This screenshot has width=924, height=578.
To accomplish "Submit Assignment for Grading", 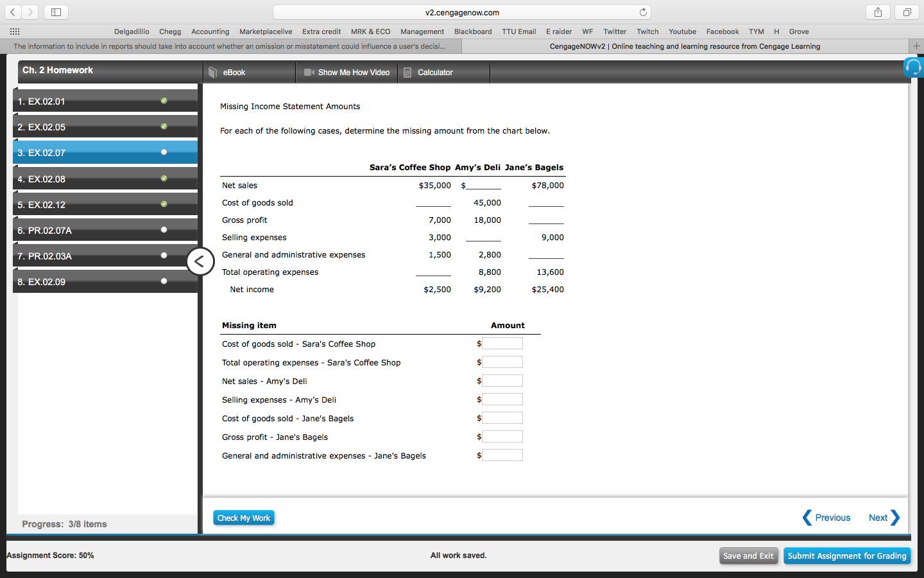I will coord(847,556).
